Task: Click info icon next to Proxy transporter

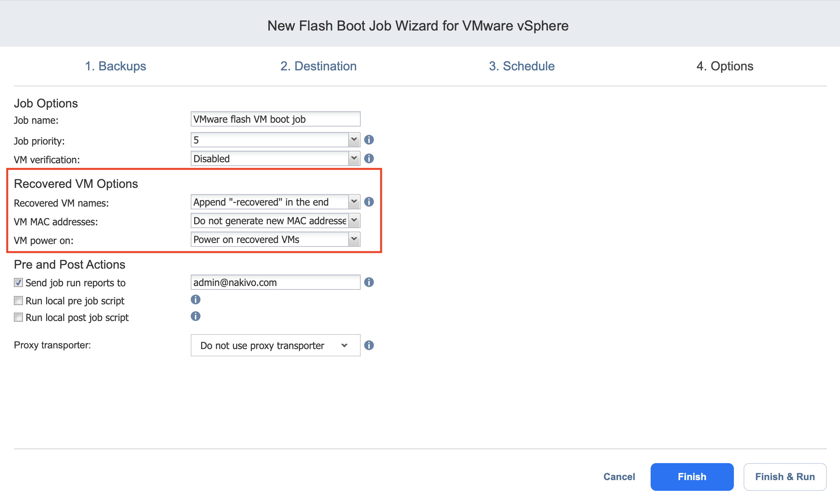Action: (369, 345)
